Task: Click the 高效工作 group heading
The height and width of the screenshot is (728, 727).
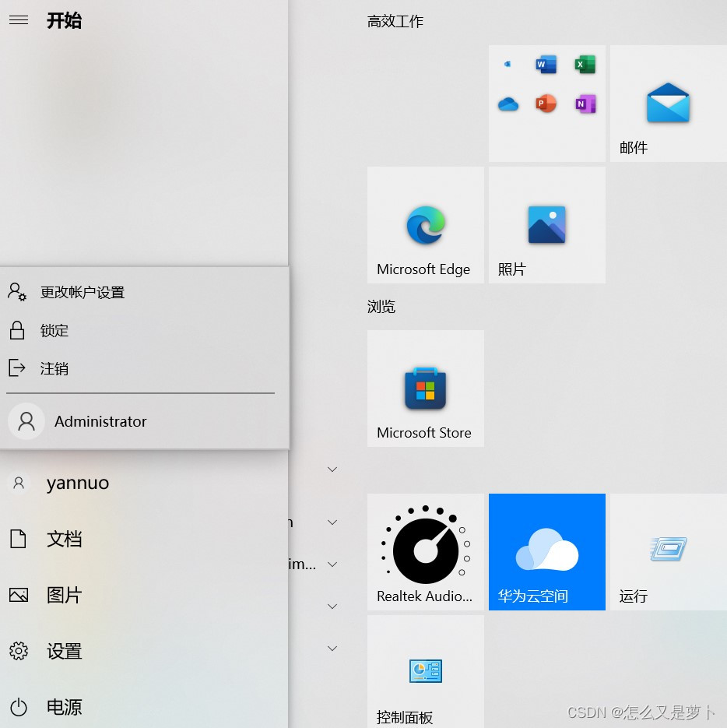Action: 395,21
